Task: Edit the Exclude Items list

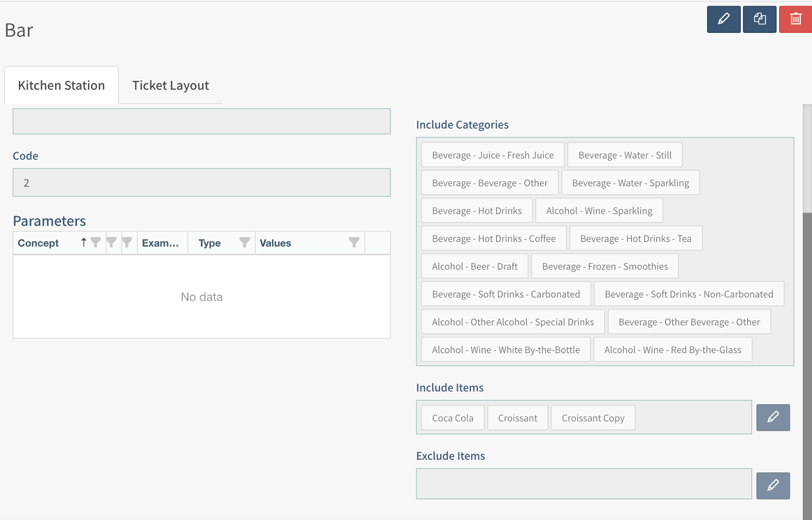Action: pyautogui.click(x=773, y=486)
